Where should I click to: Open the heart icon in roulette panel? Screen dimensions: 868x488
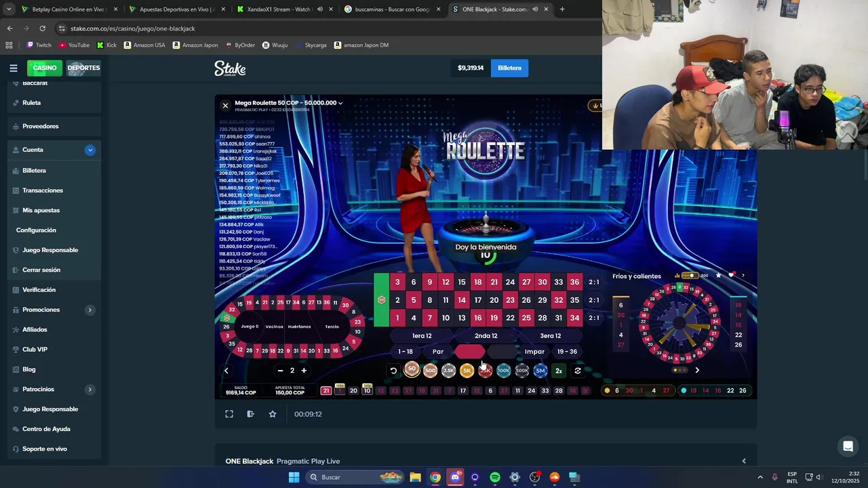tap(731, 275)
